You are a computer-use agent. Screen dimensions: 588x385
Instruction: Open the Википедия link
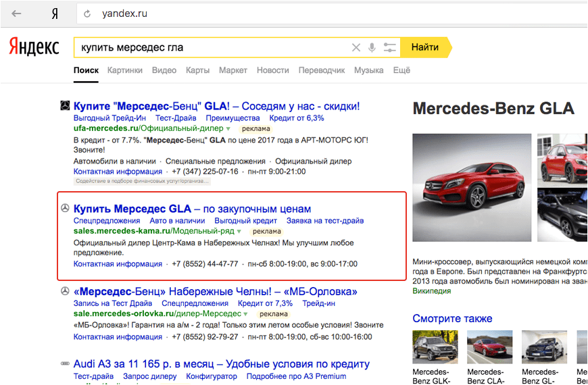(431, 291)
